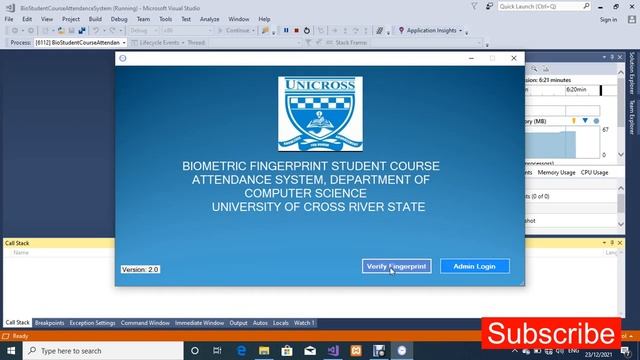Click the account avatar icon next to Sign in

pyautogui.click(x=632, y=19)
